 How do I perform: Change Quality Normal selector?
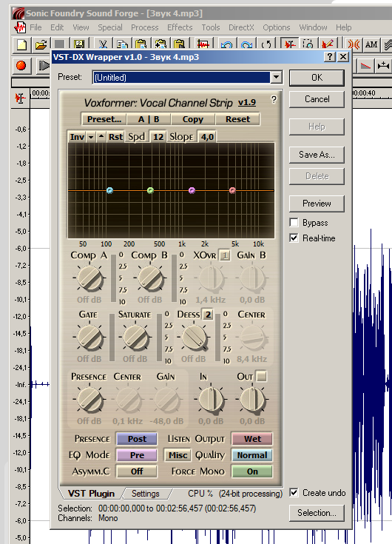(252, 455)
